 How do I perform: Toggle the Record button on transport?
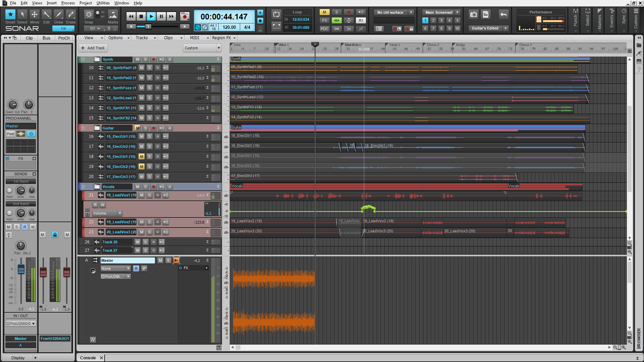tap(184, 16)
